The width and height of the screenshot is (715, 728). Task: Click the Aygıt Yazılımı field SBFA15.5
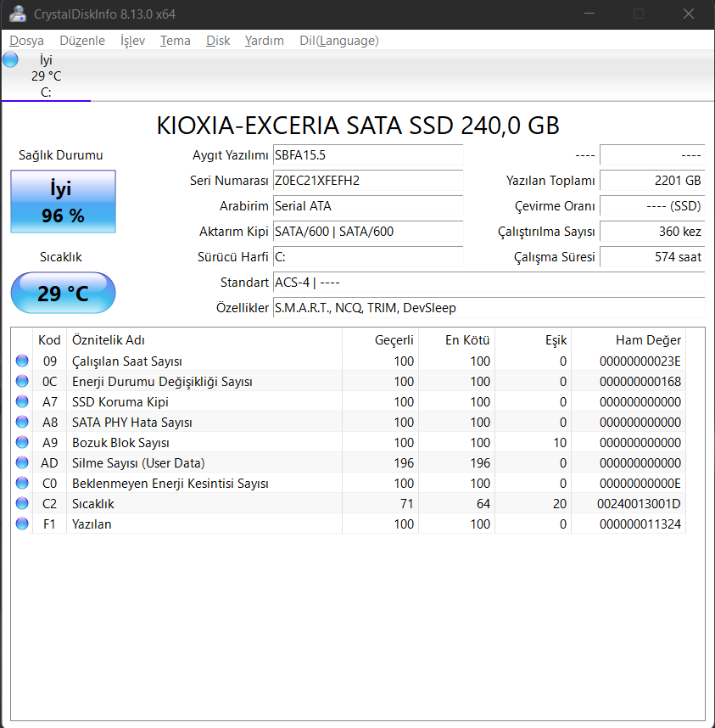[368, 155]
